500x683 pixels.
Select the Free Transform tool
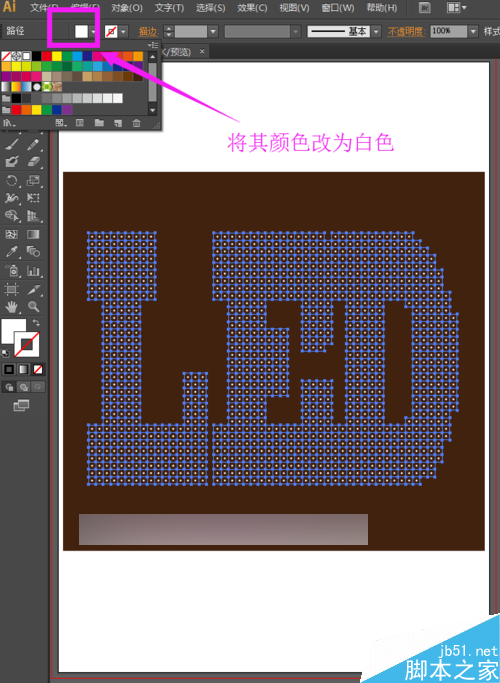tap(34, 198)
